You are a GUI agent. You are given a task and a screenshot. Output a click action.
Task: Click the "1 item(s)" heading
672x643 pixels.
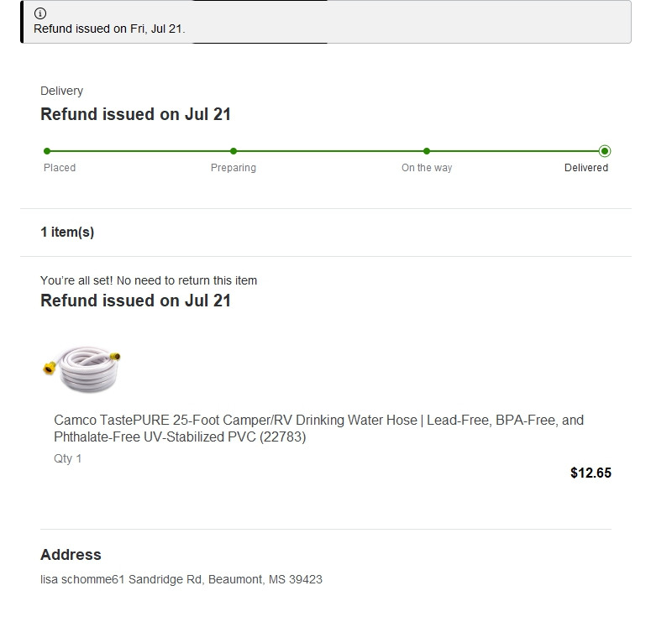67,233
